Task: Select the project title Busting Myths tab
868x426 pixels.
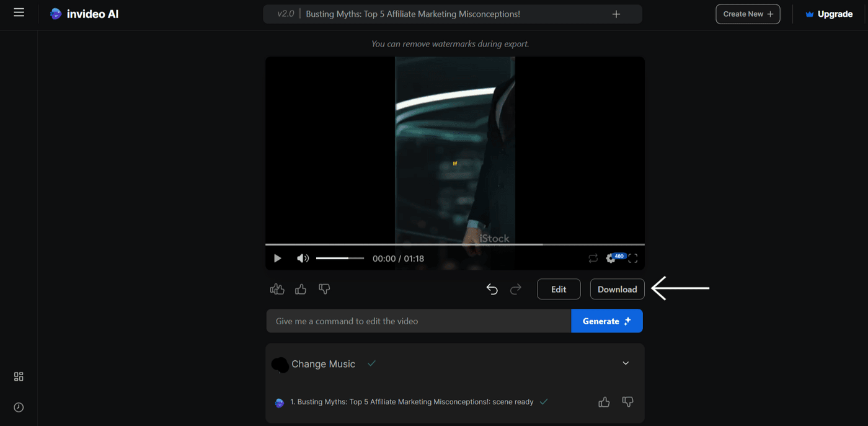Action: click(x=412, y=12)
